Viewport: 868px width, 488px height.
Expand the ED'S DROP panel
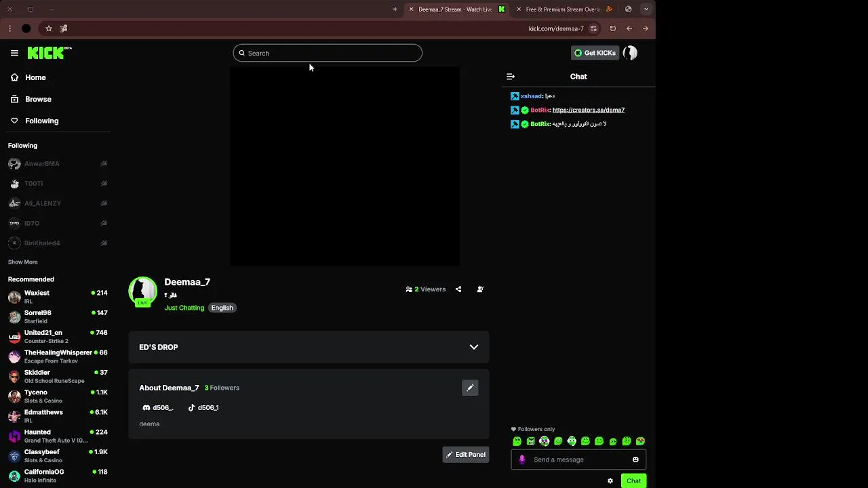(309, 347)
